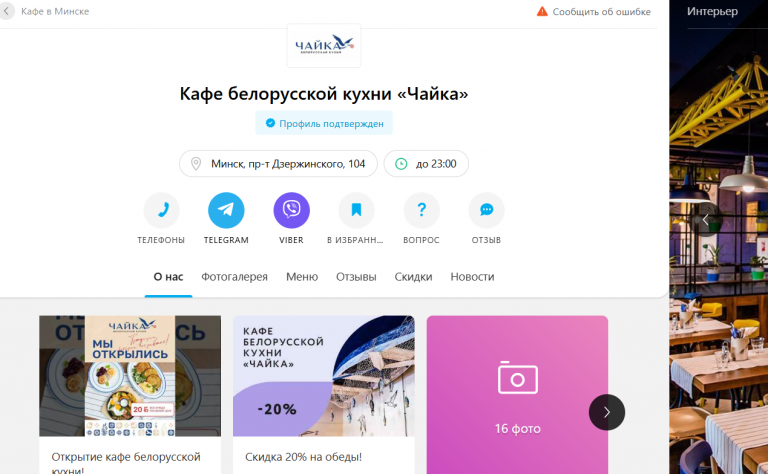Open the Скидки tab
Viewport: 768px width, 474px height.
click(x=413, y=277)
